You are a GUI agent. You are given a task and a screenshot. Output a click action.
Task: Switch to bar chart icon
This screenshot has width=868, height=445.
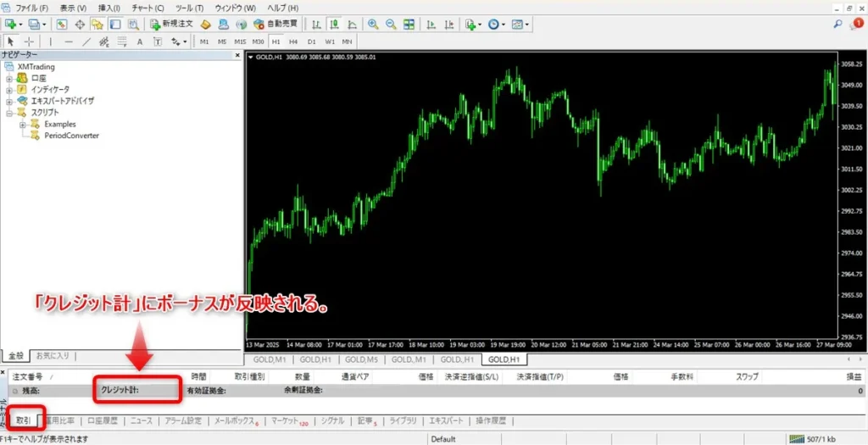[x=316, y=25]
